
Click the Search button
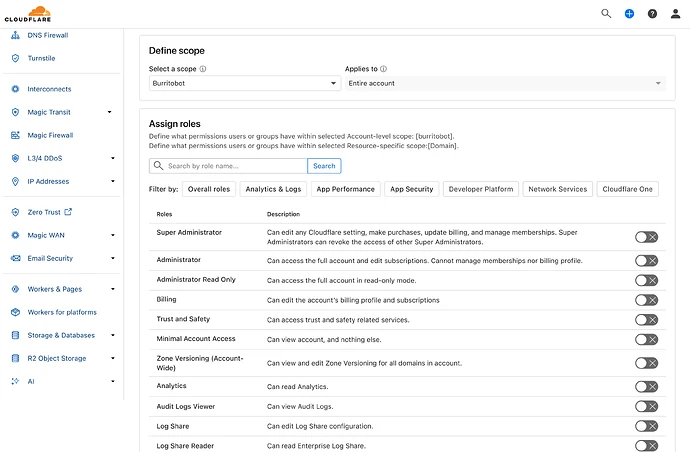tap(324, 166)
